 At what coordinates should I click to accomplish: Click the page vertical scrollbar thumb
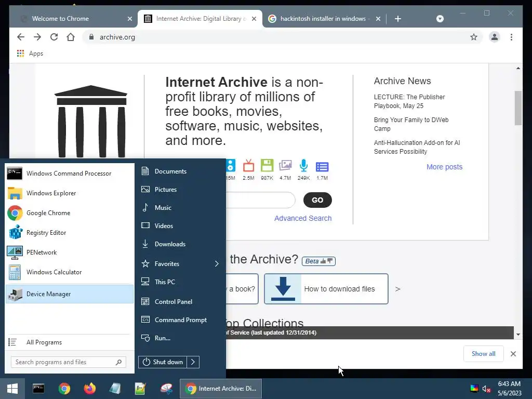(518, 108)
